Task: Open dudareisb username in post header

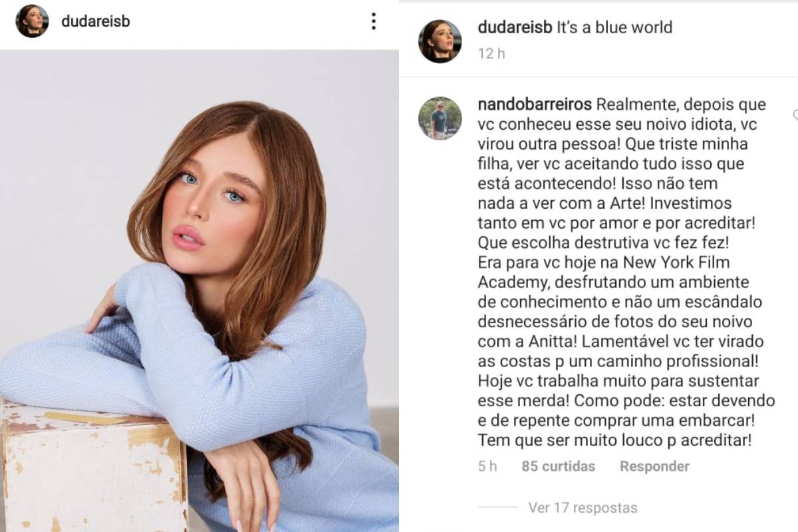Action: pos(95,21)
